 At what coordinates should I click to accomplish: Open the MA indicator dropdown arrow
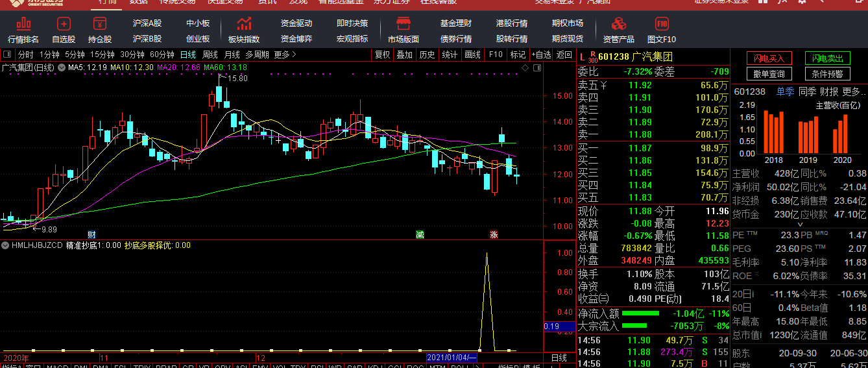tap(61, 67)
